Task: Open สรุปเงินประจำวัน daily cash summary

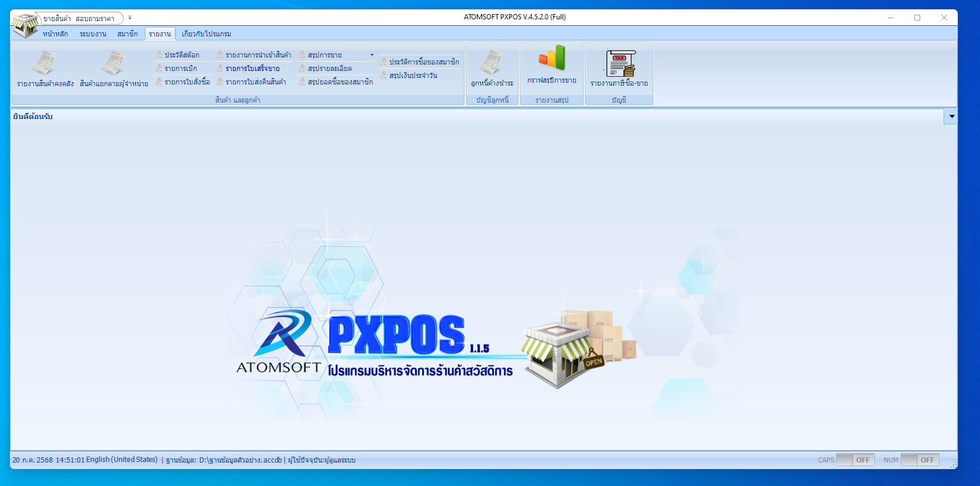Action: 413,76
